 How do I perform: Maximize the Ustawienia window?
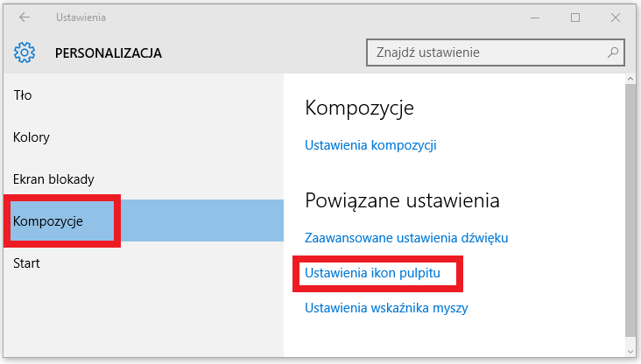(x=575, y=17)
